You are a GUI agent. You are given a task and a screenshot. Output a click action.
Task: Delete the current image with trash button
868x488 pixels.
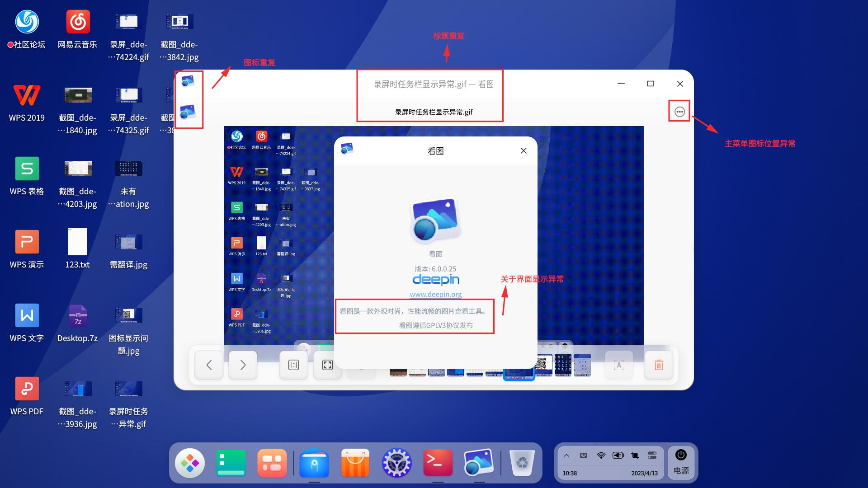click(x=659, y=365)
